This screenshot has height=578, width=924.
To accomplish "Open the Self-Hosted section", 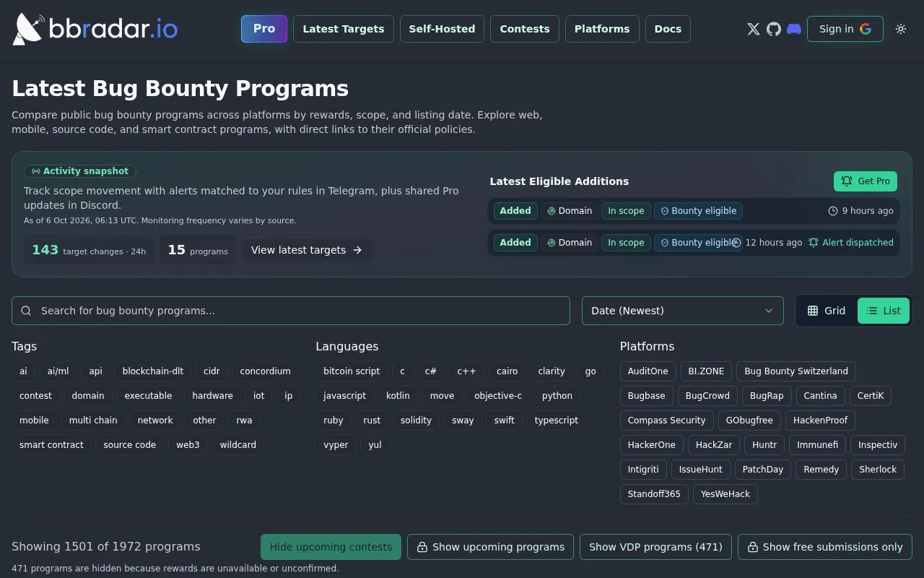I will (x=442, y=29).
